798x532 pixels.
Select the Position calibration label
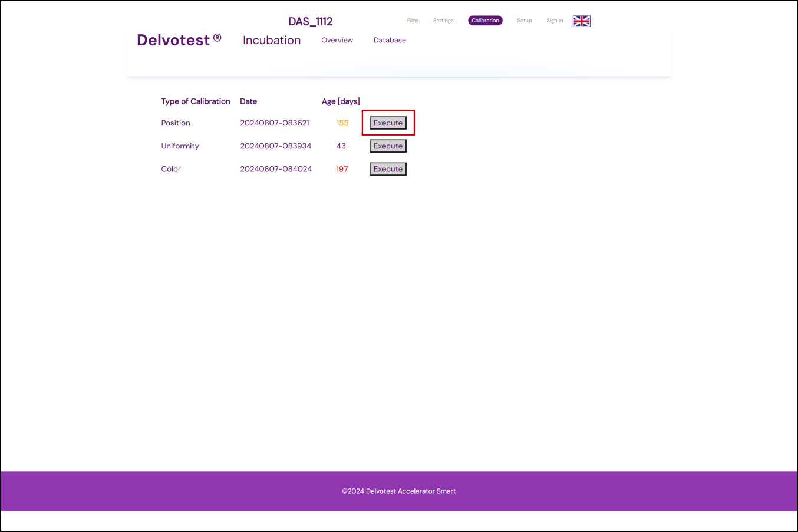(176, 123)
